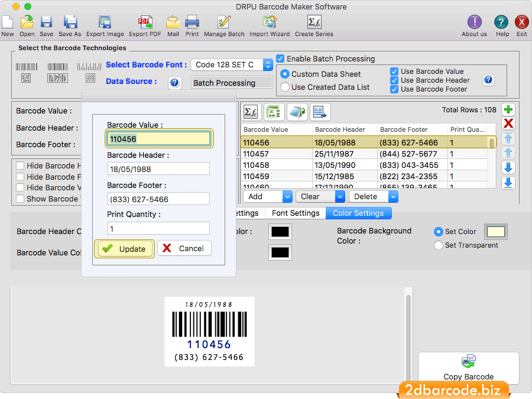The width and height of the screenshot is (532, 399).
Task: Click the Batch Processing data source field
Action: 232,83
